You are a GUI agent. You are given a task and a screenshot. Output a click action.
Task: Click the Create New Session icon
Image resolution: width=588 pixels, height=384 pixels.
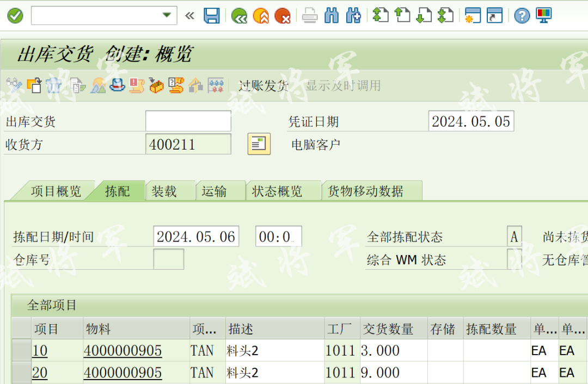point(473,16)
